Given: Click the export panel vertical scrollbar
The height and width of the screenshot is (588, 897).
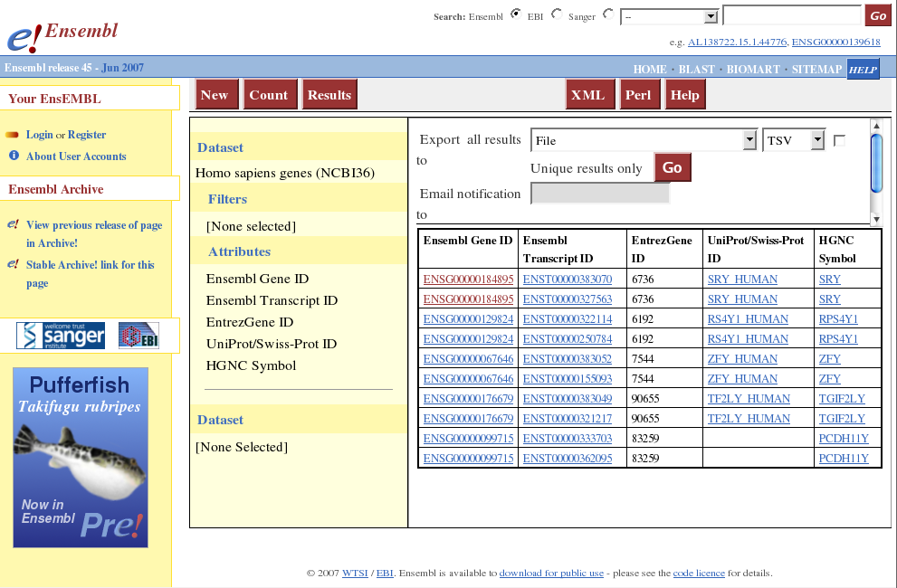Looking at the screenshot, I should [x=875, y=172].
